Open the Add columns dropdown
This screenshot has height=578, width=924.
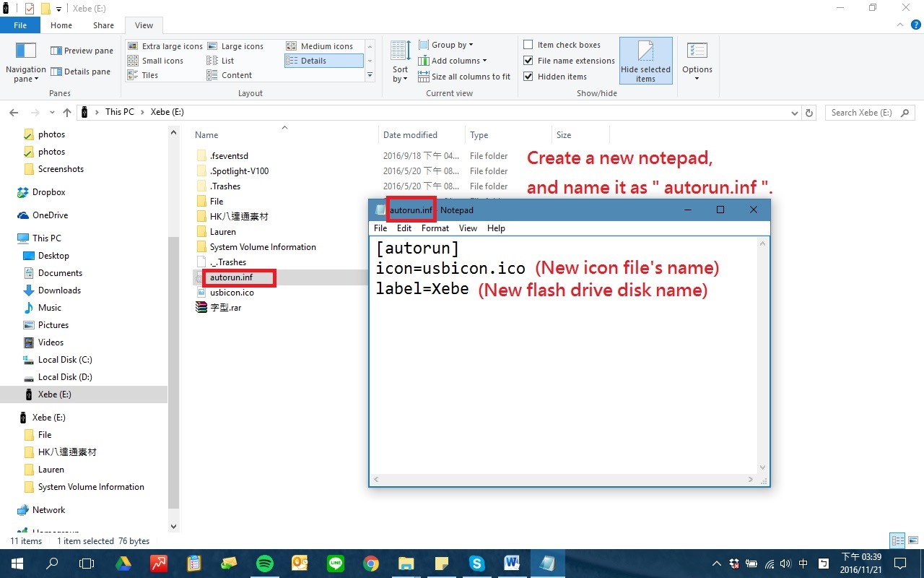[x=453, y=61]
